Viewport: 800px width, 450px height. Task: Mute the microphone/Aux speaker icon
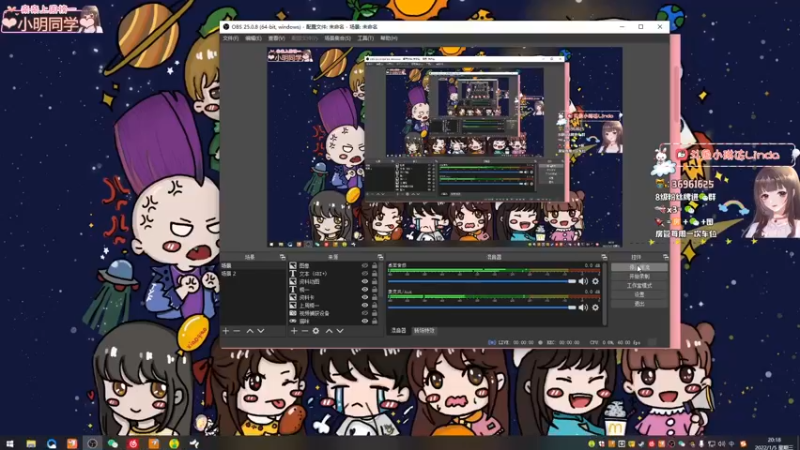click(583, 307)
